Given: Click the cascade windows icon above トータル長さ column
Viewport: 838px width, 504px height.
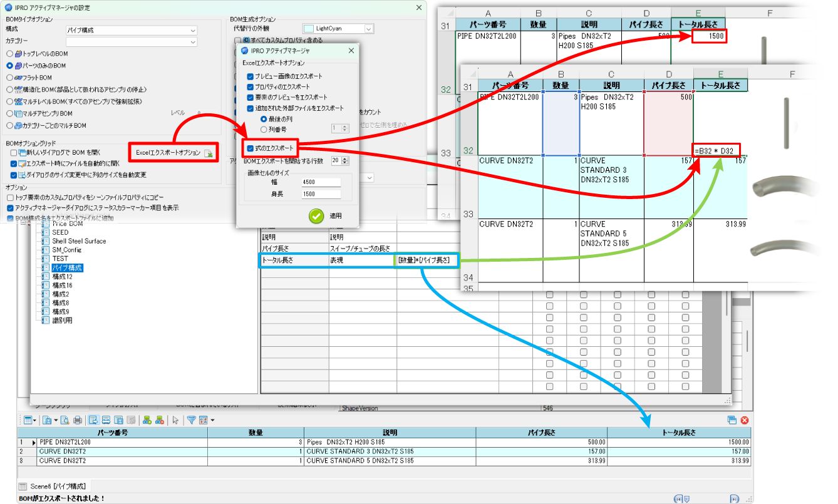Looking at the screenshot, I should tap(732, 419).
